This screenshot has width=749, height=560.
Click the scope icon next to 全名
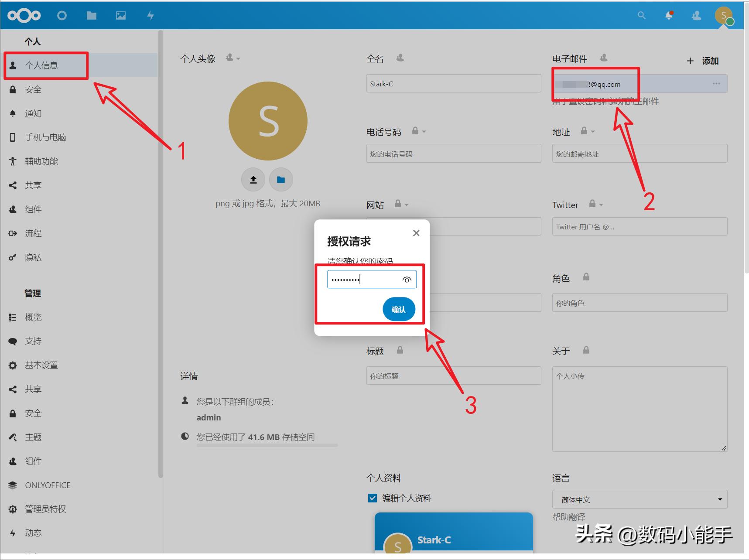tap(400, 58)
